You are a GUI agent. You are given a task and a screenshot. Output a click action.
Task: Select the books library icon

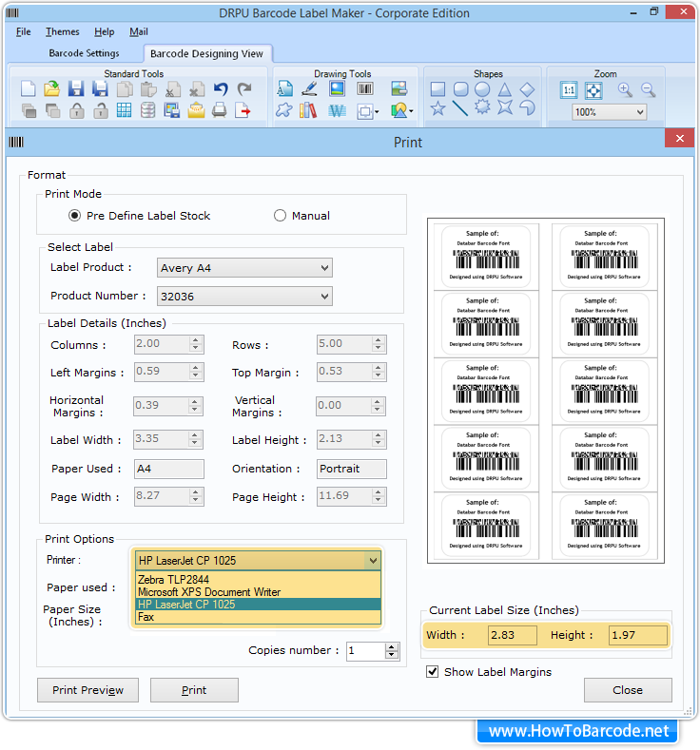click(308, 111)
